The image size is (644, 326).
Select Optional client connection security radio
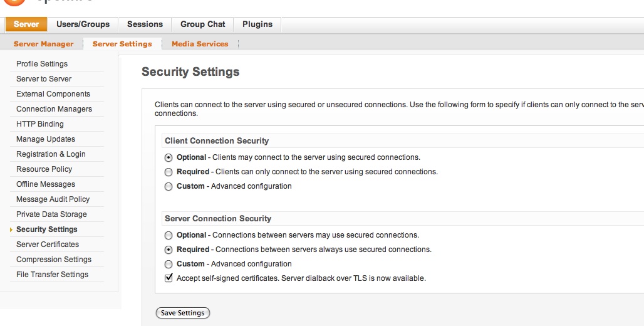[169, 158]
